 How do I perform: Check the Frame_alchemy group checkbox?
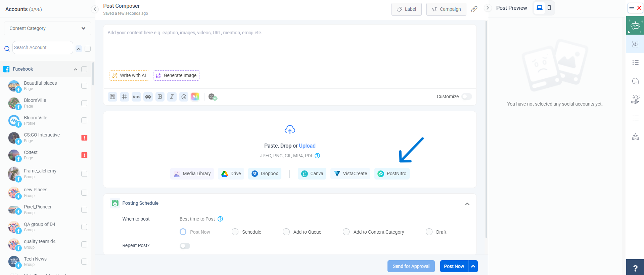click(x=84, y=174)
